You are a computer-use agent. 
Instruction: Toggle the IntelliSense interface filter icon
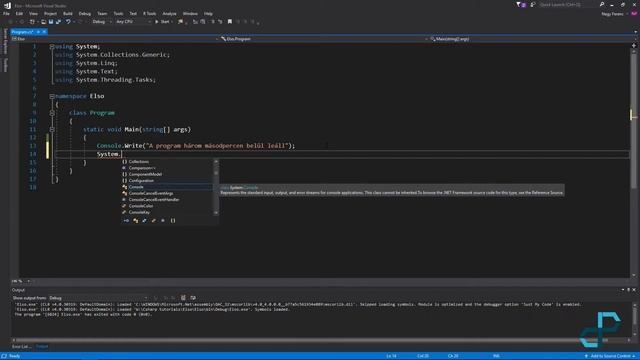point(126,221)
